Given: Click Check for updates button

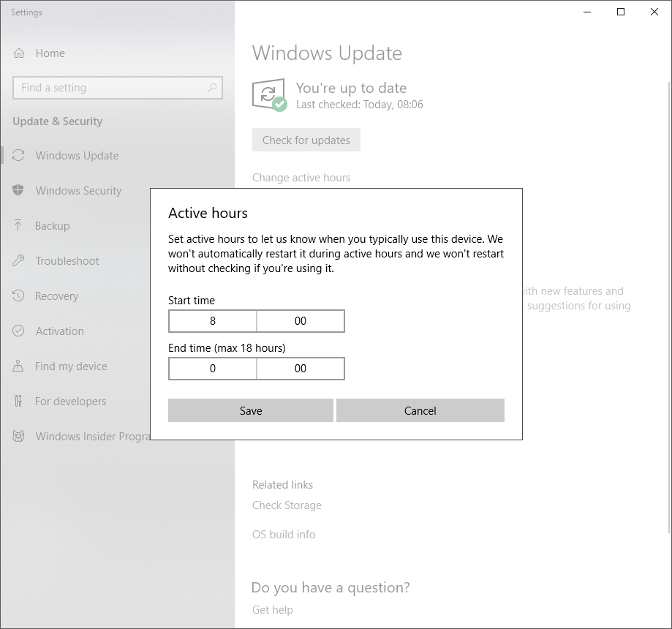Looking at the screenshot, I should [306, 140].
